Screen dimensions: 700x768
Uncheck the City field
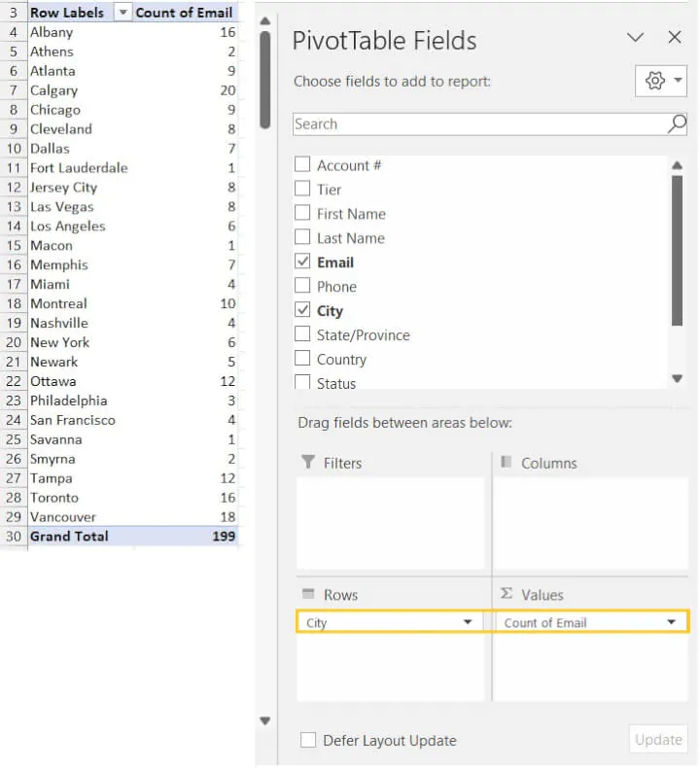tap(302, 309)
